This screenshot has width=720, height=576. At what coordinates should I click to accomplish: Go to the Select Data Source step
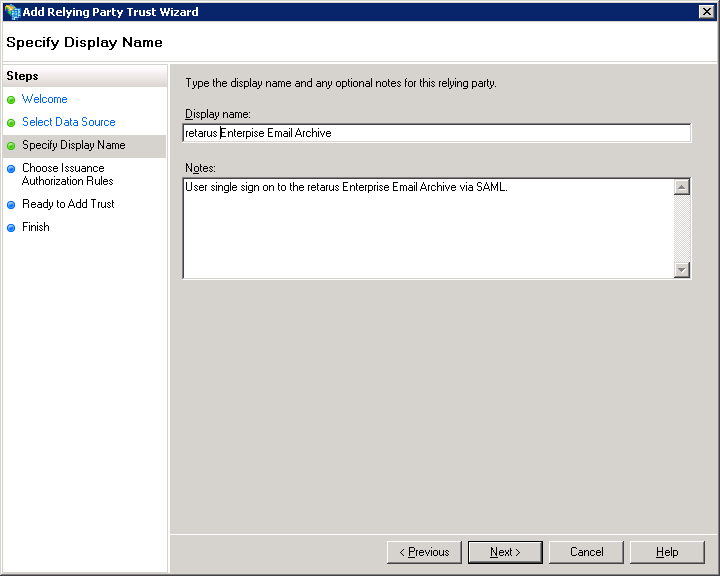coord(68,122)
